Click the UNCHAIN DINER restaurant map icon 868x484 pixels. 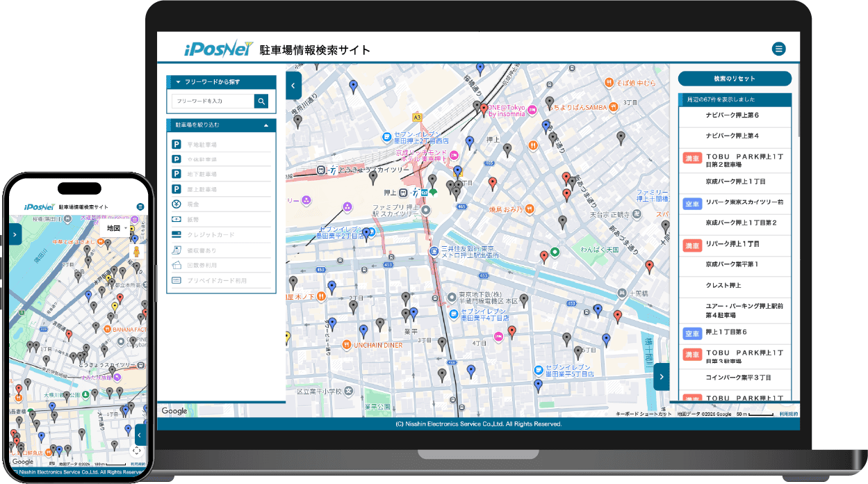346,344
